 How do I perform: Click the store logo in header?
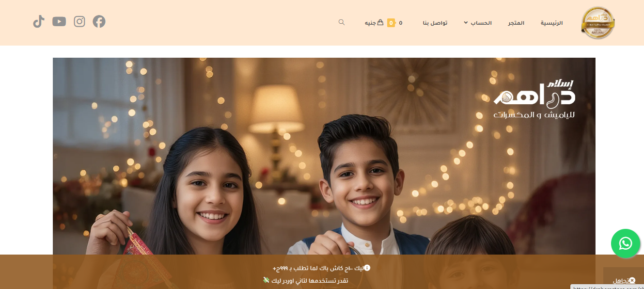pos(598,23)
